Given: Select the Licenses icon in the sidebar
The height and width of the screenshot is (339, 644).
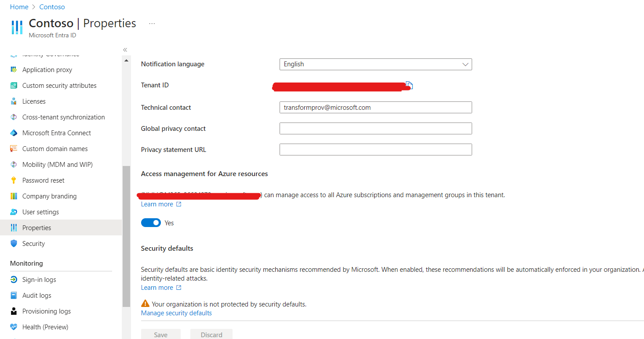Looking at the screenshot, I should point(15,101).
